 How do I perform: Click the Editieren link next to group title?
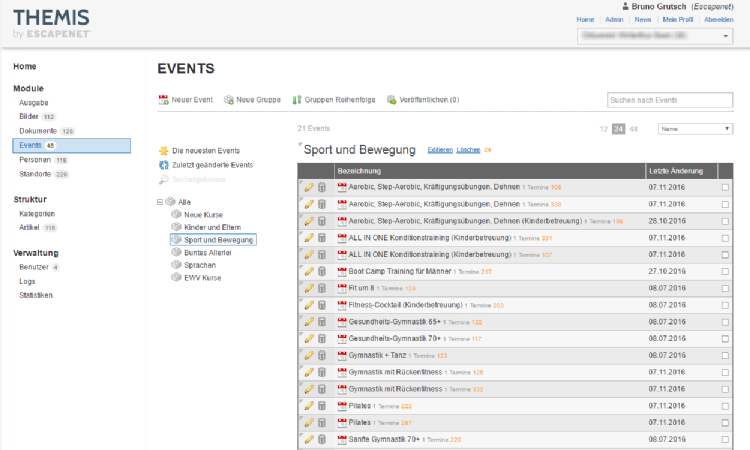(x=440, y=150)
